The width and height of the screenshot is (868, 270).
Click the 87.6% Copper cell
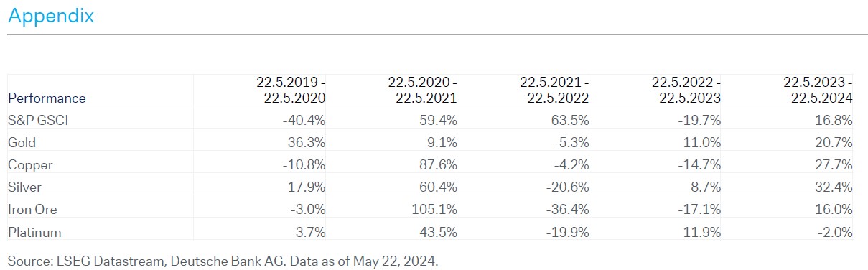click(439, 164)
